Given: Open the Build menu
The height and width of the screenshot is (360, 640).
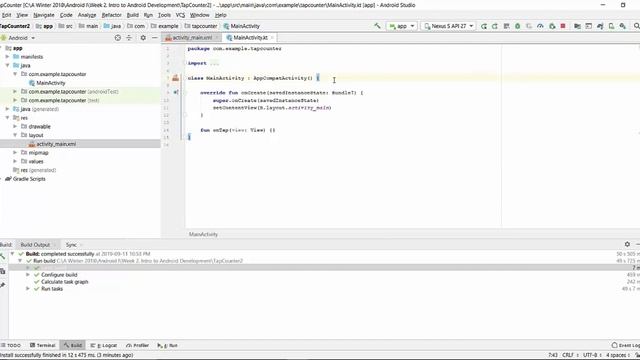Looking at the screenshot, I should (x=133, y=15).
